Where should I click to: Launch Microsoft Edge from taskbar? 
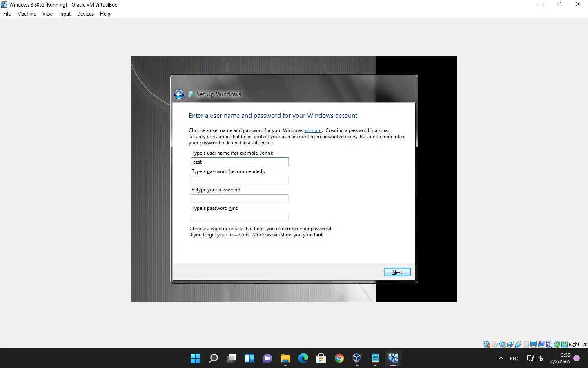coord(303,359)
